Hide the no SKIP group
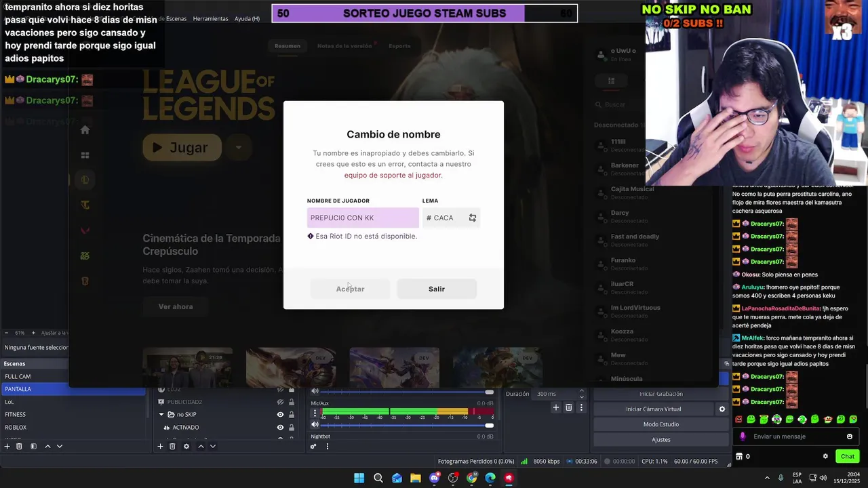This screenshot has width=868, height=488. (280, 415)
